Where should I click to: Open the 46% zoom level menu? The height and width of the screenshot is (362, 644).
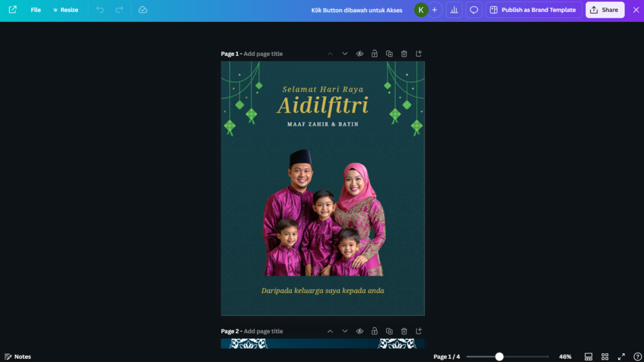pyautogui.click(x=565, y=357)
